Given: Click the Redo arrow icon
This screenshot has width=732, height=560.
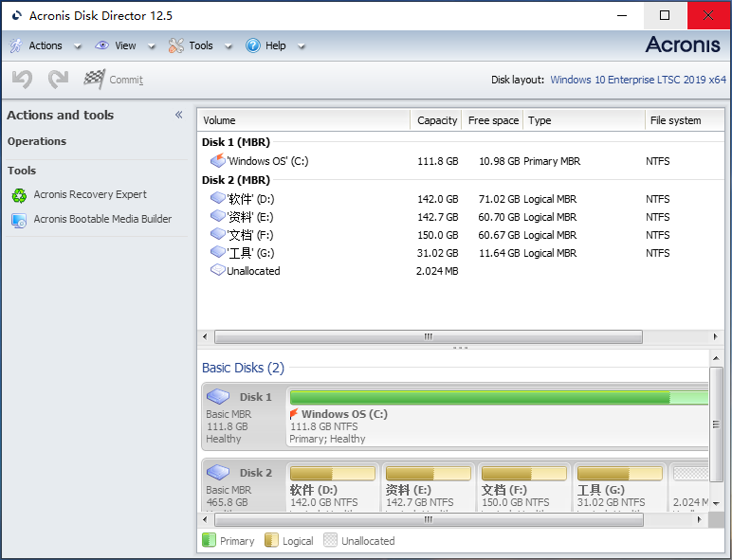Looking at the screenshot, I should tap(59, 80).
